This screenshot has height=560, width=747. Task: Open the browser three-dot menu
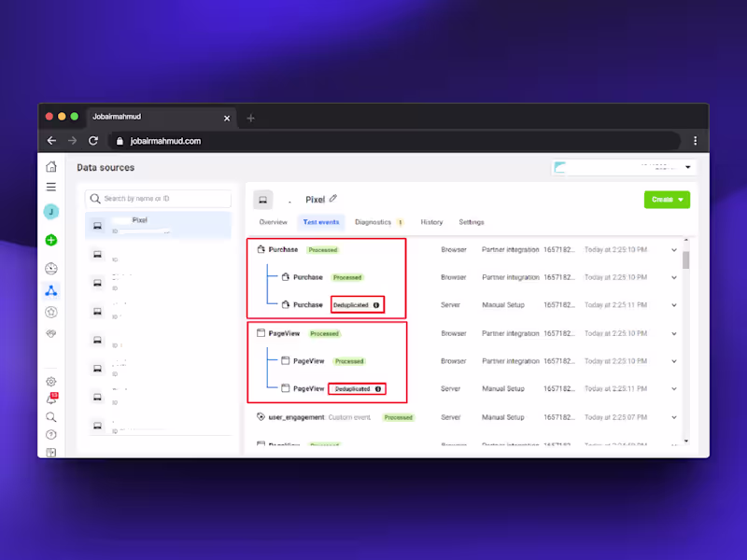click(x=695, y=141)
